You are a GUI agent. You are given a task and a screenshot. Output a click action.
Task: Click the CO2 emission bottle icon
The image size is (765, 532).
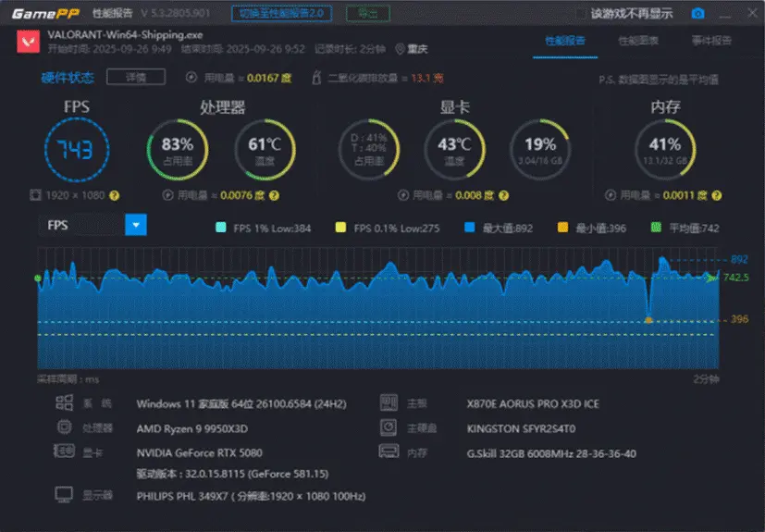[316, 78]
